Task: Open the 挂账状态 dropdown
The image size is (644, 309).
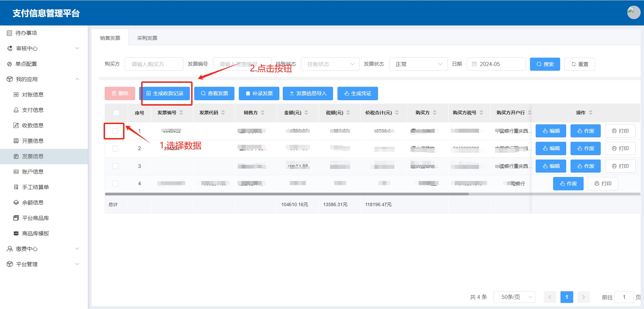Action: [330, 64]
